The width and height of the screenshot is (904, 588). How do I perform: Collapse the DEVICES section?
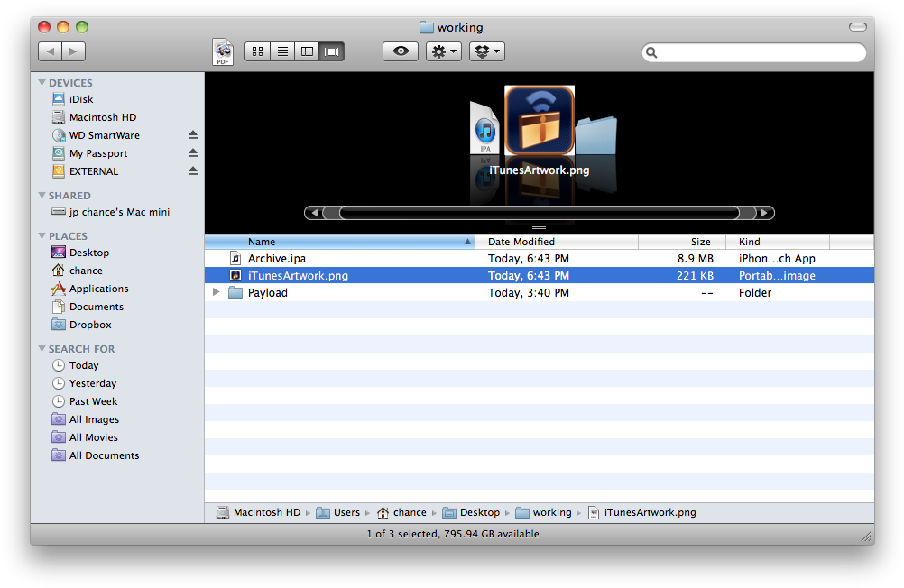40,82
